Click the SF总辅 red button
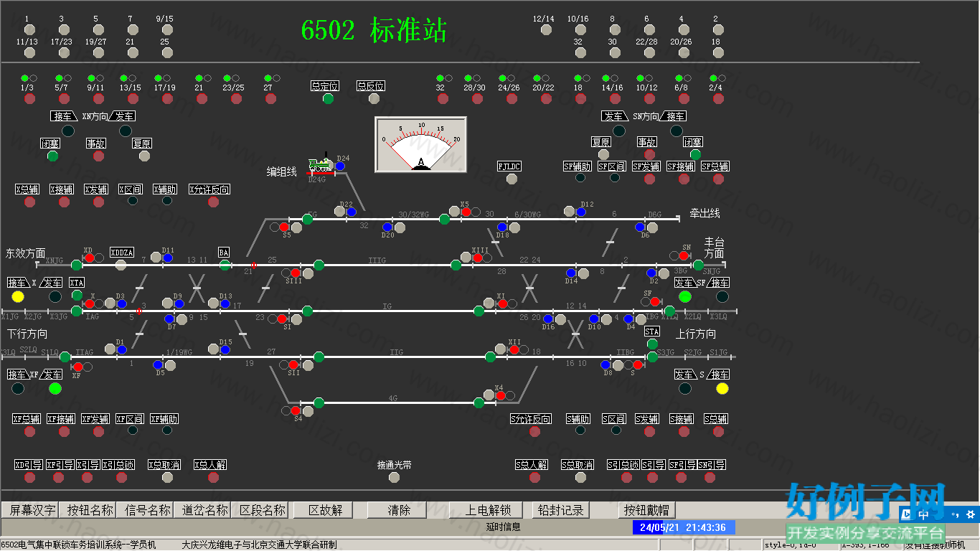The height and width of the screenshot is (551, 980). click(x=718, y=179)
